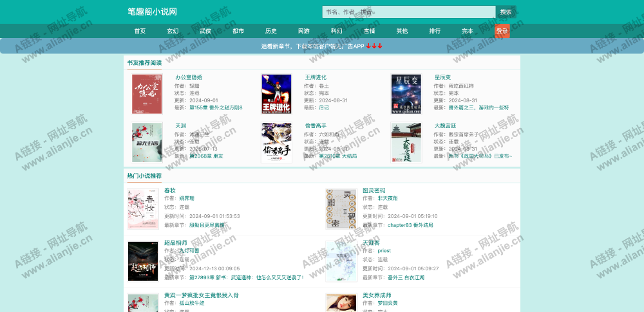
Task: Click the 书友推荐阅读 section heading
Action: (144, 63)
